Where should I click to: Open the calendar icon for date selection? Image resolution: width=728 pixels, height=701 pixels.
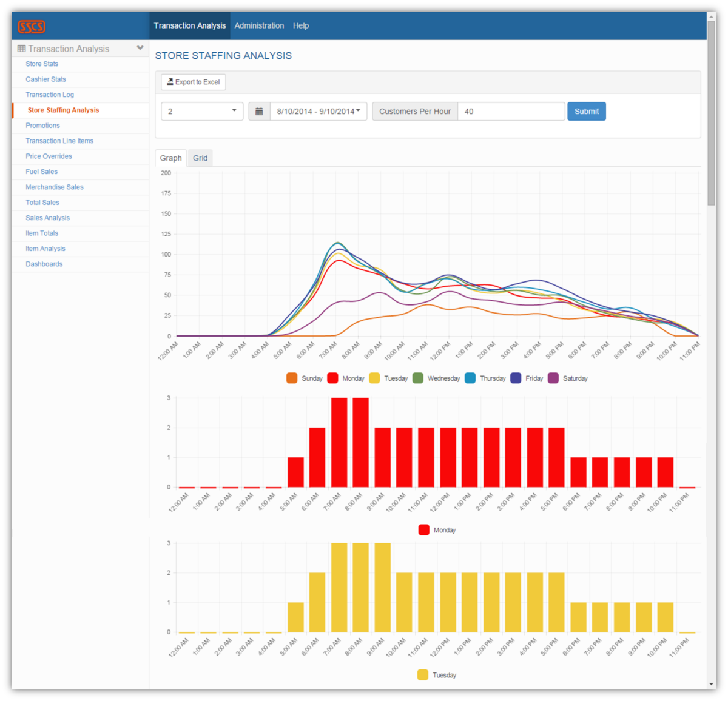coord(260,111)
